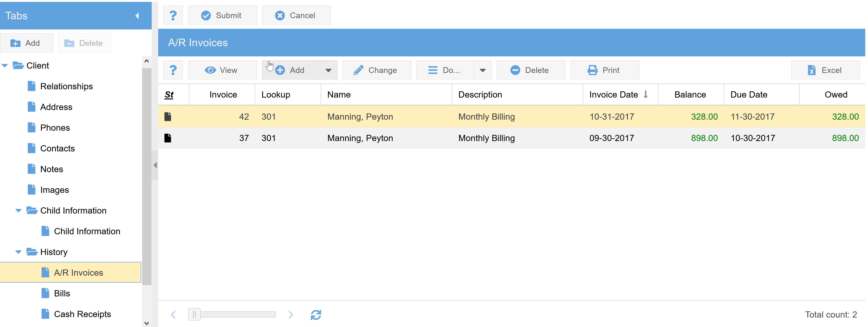Click the Cancel button
This screenshot has height=327, width=868.
click(296, 15)
